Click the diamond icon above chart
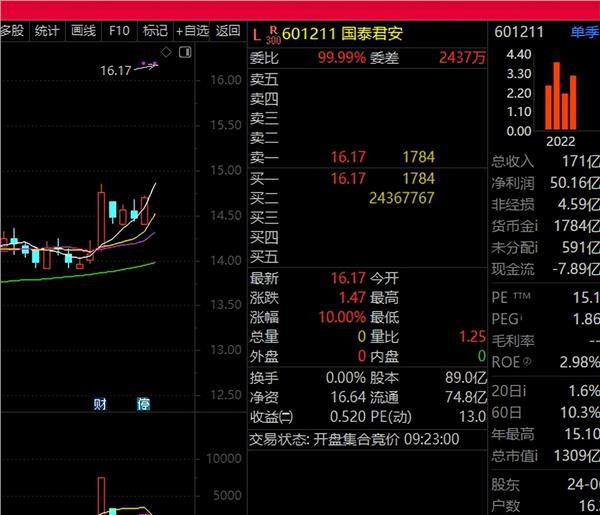Screen dimensions: 600x515 click(x=166, y=52)
